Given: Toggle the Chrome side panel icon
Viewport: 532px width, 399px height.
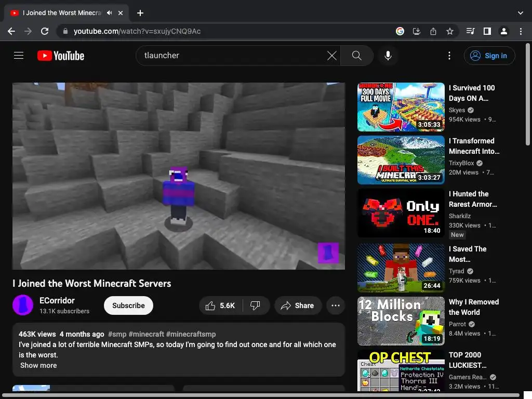Looking at the screenshot, I should tap(487, 31).
